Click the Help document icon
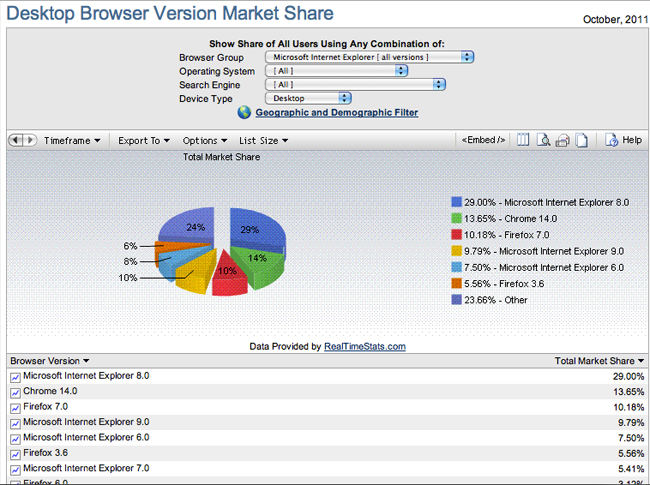This screenshot has width=650, height=485. (611, 140)
